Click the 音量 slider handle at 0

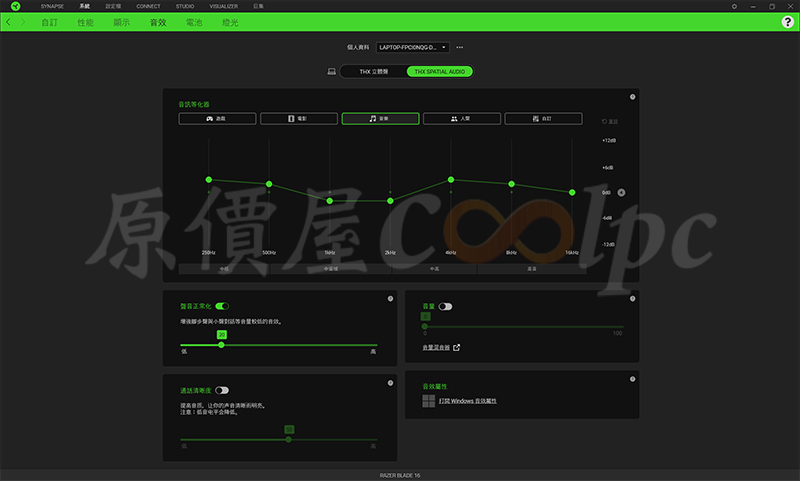click(424, 326)
